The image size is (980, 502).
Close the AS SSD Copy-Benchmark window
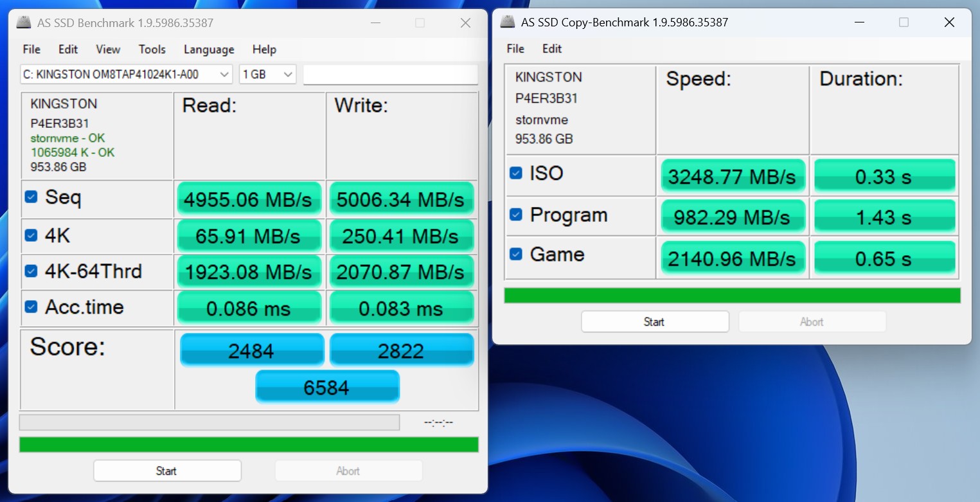(949, 22)
